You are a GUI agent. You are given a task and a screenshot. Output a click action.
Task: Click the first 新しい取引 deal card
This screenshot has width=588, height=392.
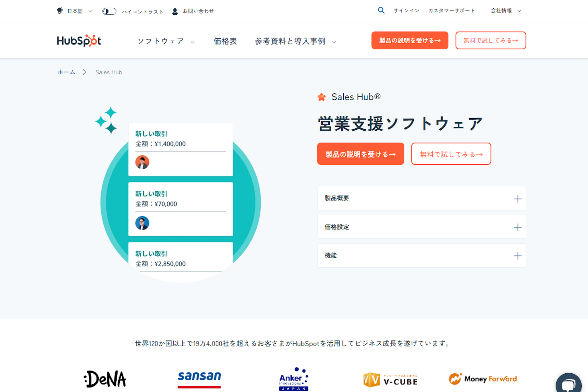(x=180, y=149)
